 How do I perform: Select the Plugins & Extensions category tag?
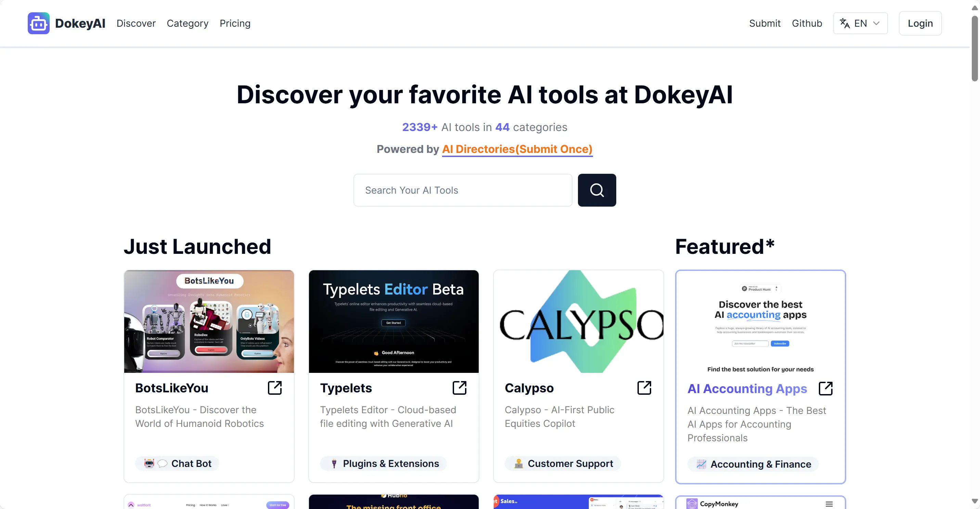tap(383, 464)
